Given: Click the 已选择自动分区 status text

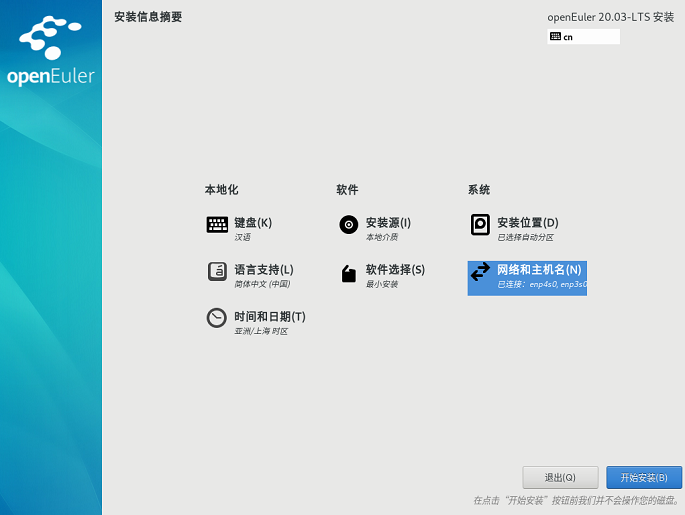Looking at the screenshot, I should click(x=525, y=238).
